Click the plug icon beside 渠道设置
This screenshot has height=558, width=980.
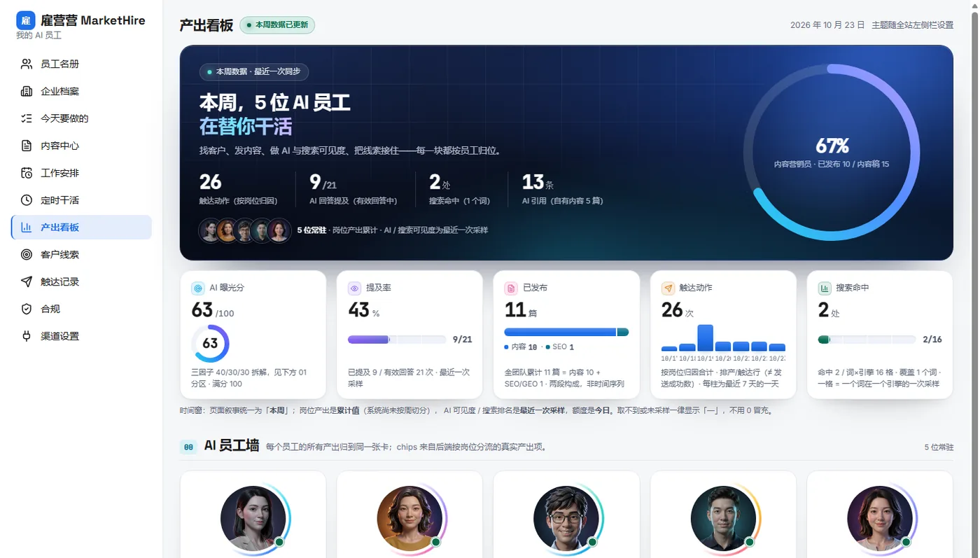[x=27, y=336]
